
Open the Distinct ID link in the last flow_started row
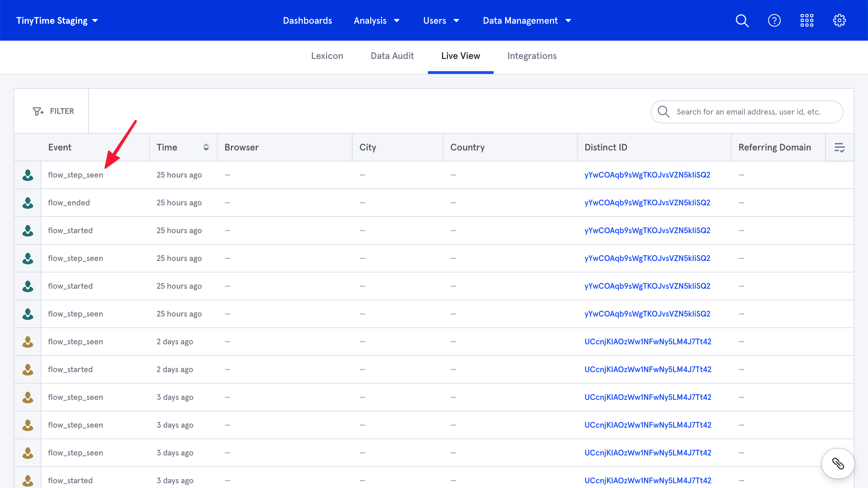tap(648, 481)
